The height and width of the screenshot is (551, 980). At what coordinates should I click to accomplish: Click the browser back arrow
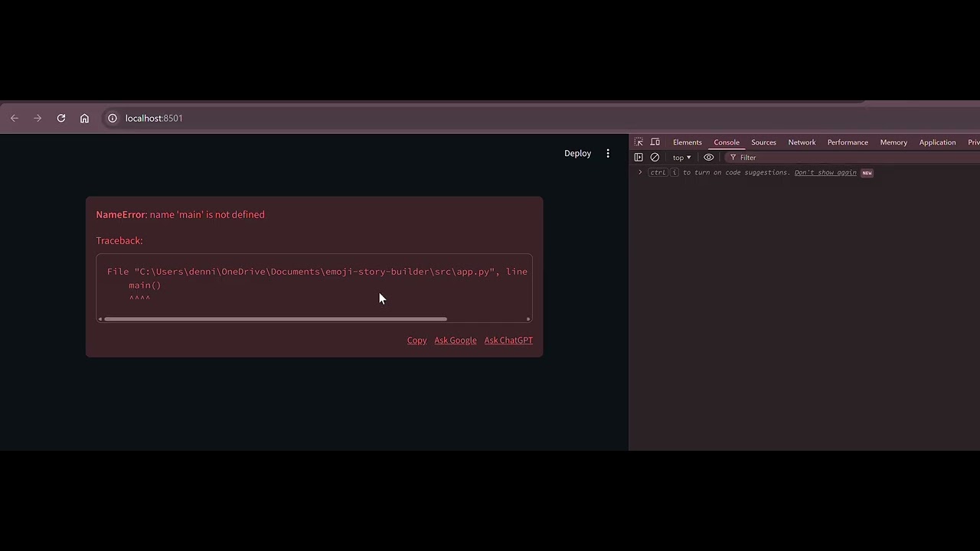(15, 118)
